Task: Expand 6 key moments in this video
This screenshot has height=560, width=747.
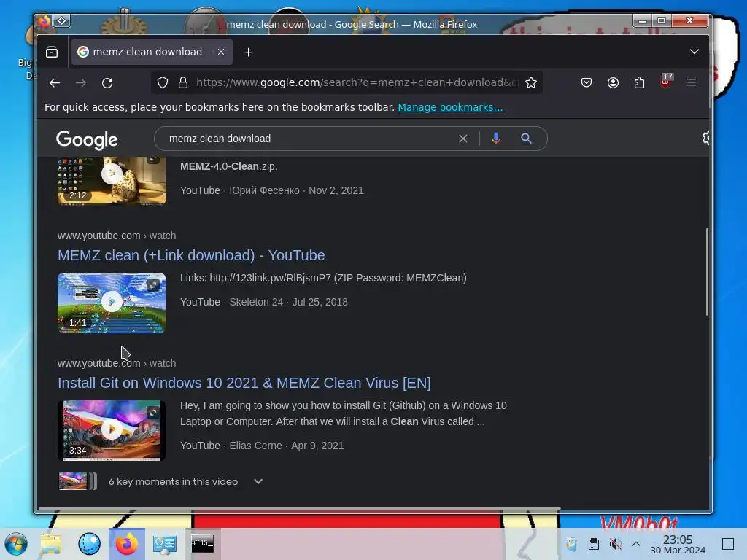Action: 161,481
